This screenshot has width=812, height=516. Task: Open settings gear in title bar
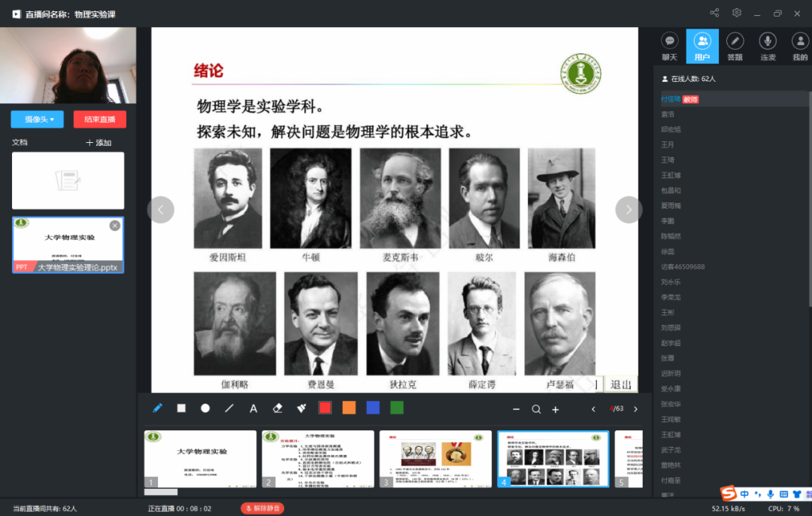pos(737,13)
